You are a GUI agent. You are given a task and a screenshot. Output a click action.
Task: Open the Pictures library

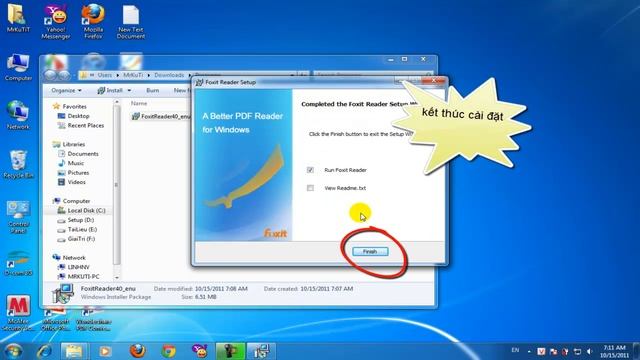coord(78,173)
